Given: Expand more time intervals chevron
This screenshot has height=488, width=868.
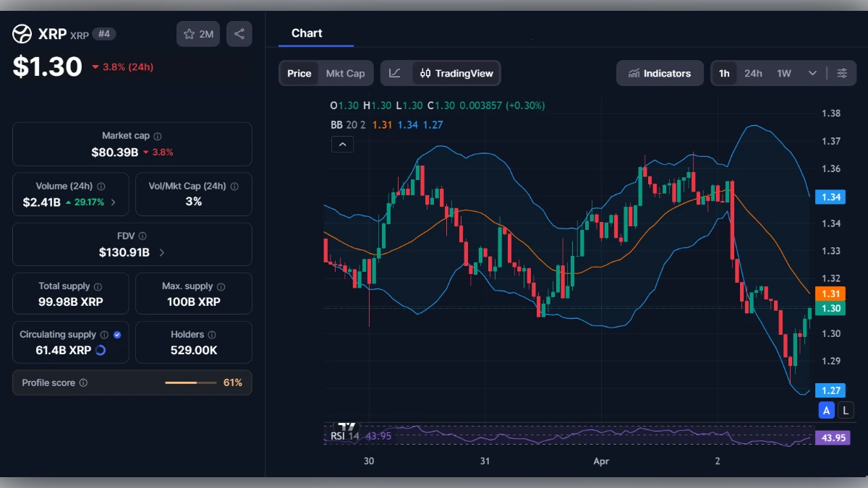Looking at the screenshot, I should point(812,73).
